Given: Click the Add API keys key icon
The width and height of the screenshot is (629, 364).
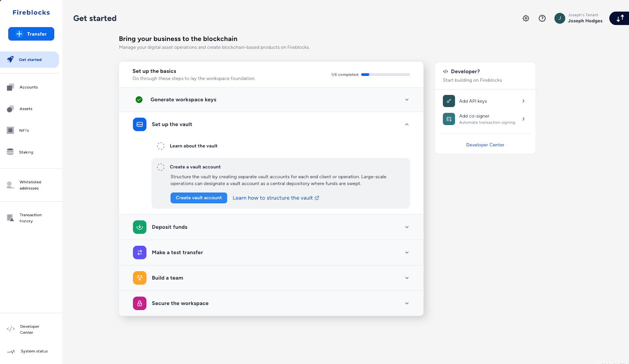Looking at the screenshot, I should tap(449, 101).
